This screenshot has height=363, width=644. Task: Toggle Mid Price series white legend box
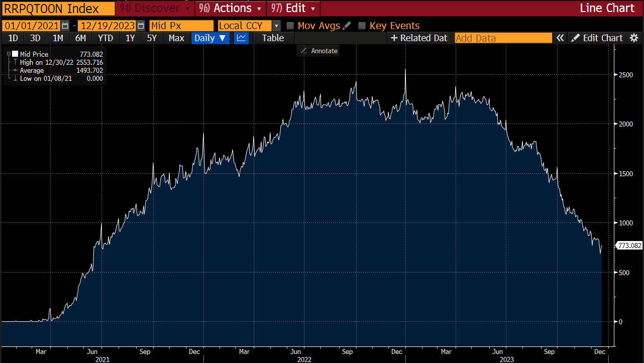[15, 54]
